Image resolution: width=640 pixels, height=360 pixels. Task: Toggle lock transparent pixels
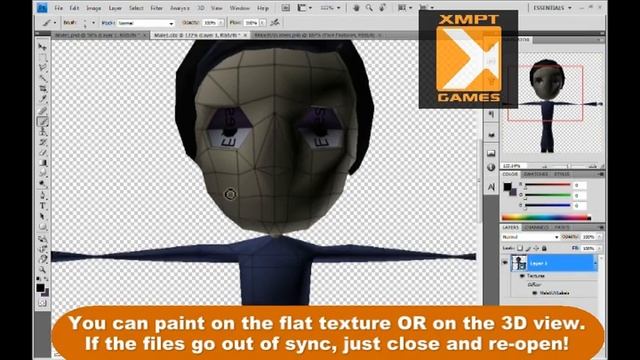coord(520,248)
